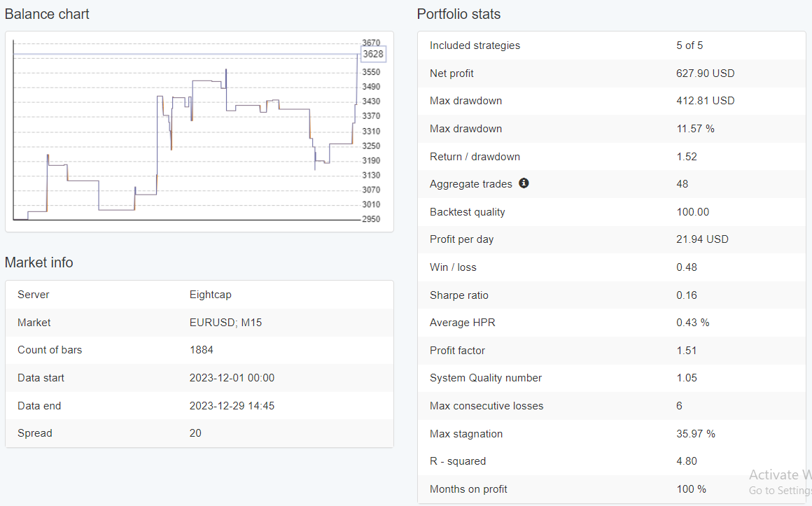
Task: Click the Server label
Action: (33, 295)
